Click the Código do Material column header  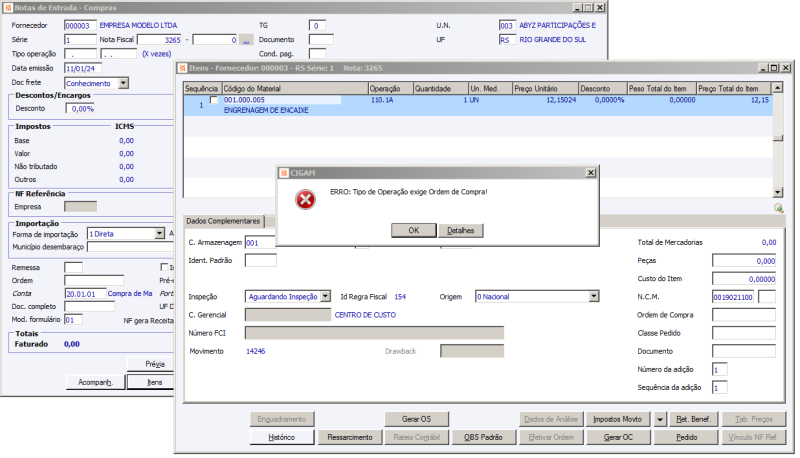(x=295, y=88)
